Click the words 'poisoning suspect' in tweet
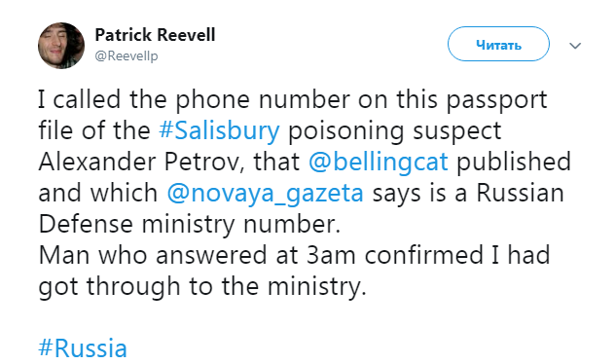Viewport: 615px width, 364px height. point(395,130)
